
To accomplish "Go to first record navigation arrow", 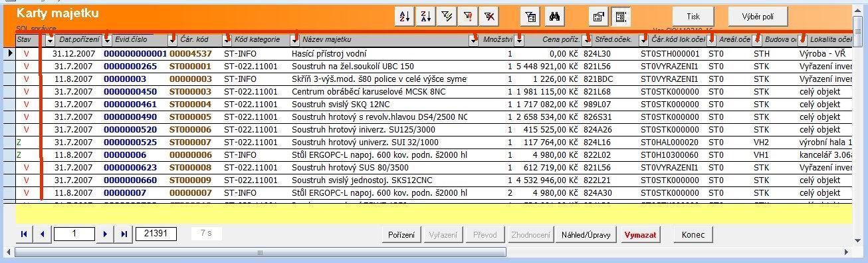I will click(x=25, y=234).
